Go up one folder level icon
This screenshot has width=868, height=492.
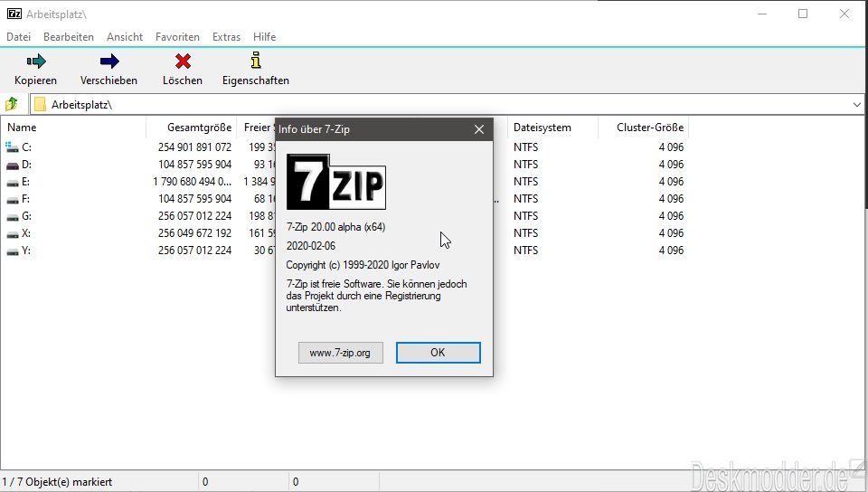pyautogui.click(x=11, y=104)
